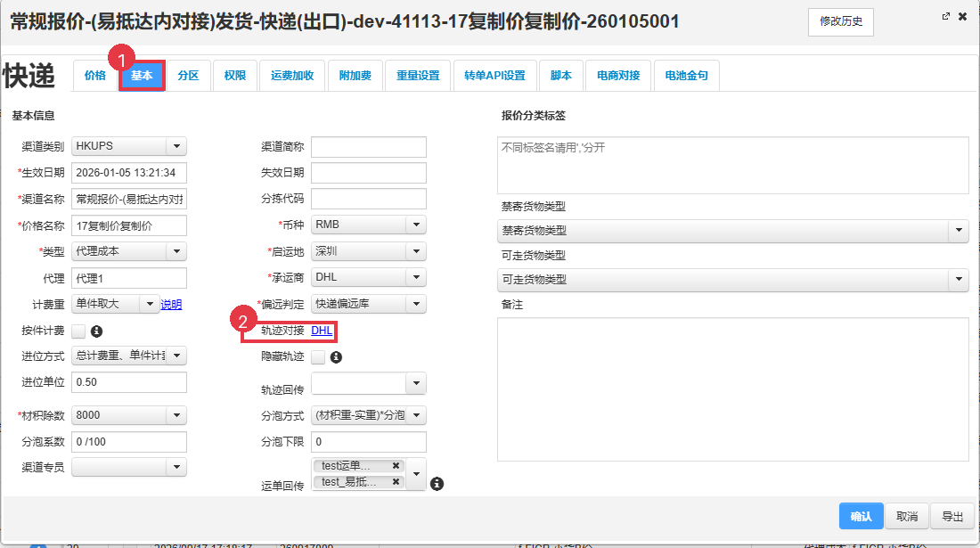Enable the 按件计费 checkbox
The height and width of the screenshot is (548, 980).
[x=78, y=331]
